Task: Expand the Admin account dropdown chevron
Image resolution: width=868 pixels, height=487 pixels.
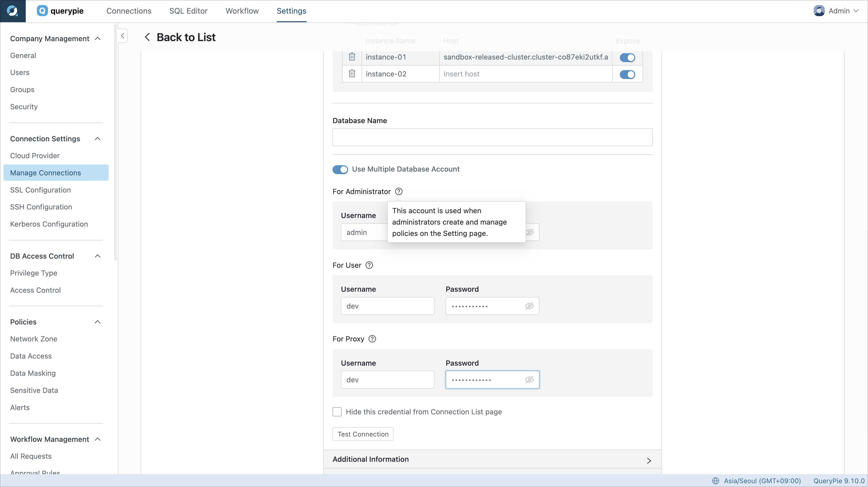Action: coord(856,11)
